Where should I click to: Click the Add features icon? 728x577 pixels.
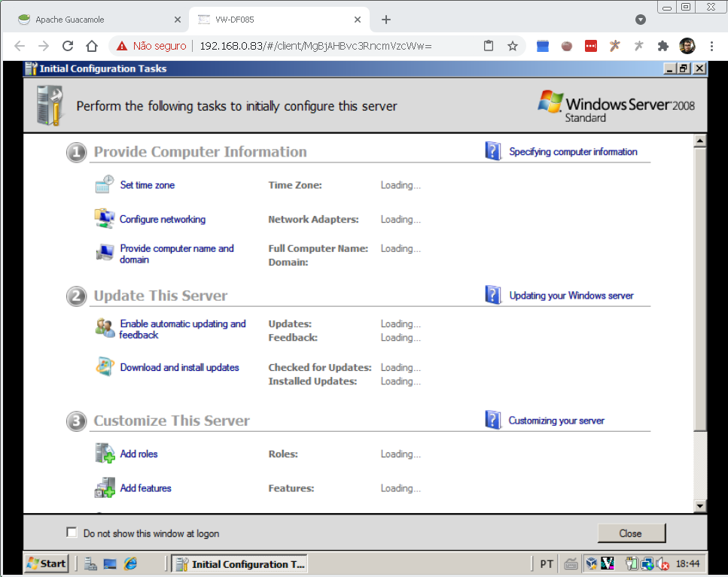(105, 487)
